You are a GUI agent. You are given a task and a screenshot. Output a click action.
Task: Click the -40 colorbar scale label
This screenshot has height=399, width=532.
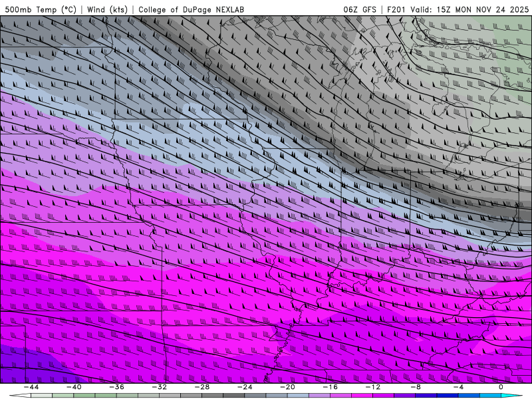[74, 387]
